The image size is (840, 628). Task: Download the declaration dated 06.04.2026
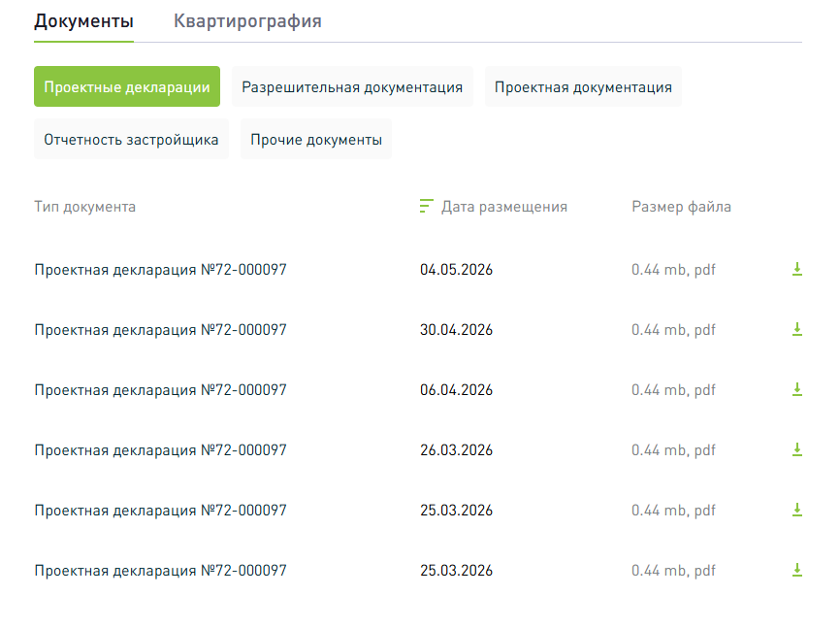[796, 389]
